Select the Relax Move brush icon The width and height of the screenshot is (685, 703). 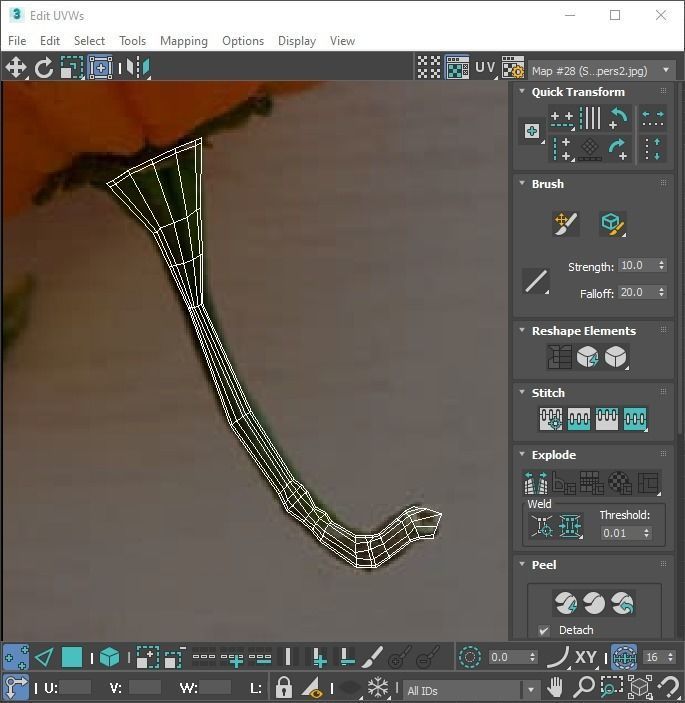click(613, 223)
